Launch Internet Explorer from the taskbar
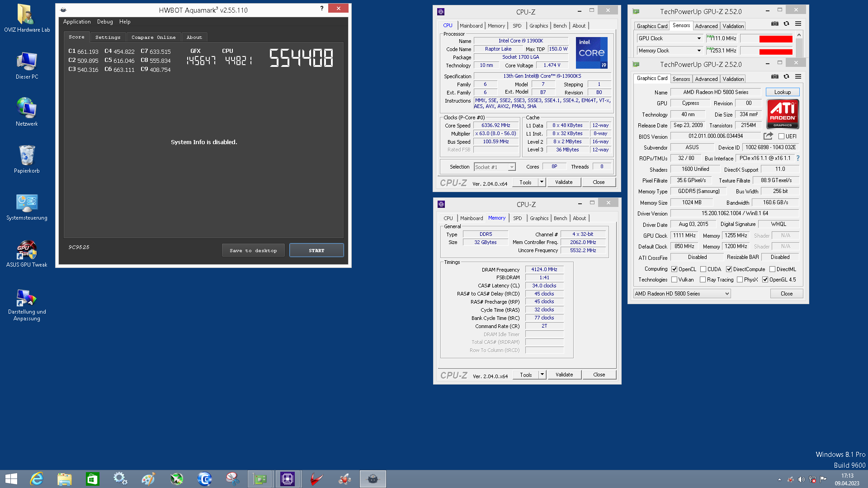 tap(37, 479)
